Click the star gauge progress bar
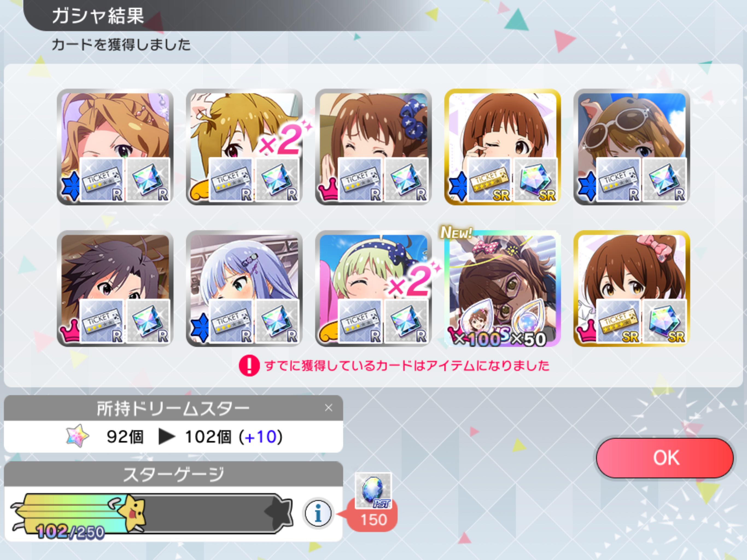 (x=152, y=514)
